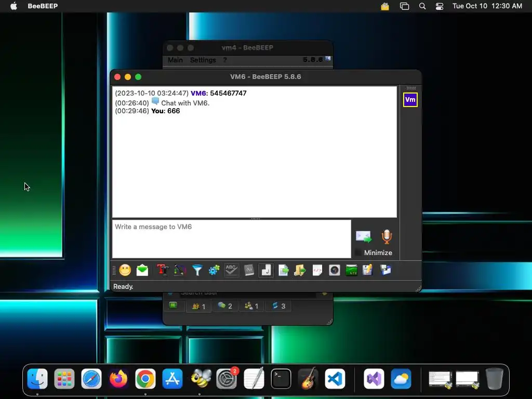The height and width of the screenshot is (399, 532).
Task: Change chat font with the red T icon
Action: tap(163, 270)
